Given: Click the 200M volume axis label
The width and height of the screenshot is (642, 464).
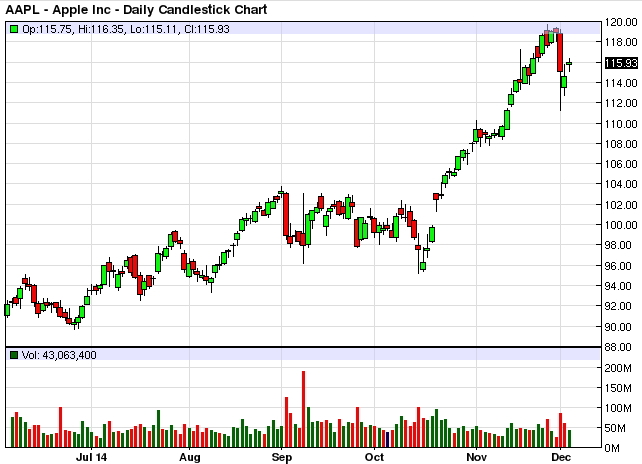Looking at the screenshot, I should click(x=618, y=368).
